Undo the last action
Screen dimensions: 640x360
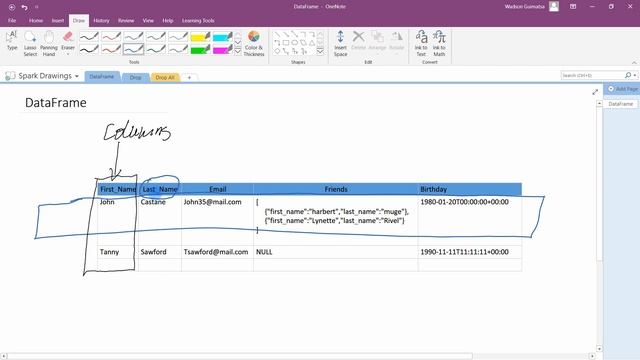point(24,7)
